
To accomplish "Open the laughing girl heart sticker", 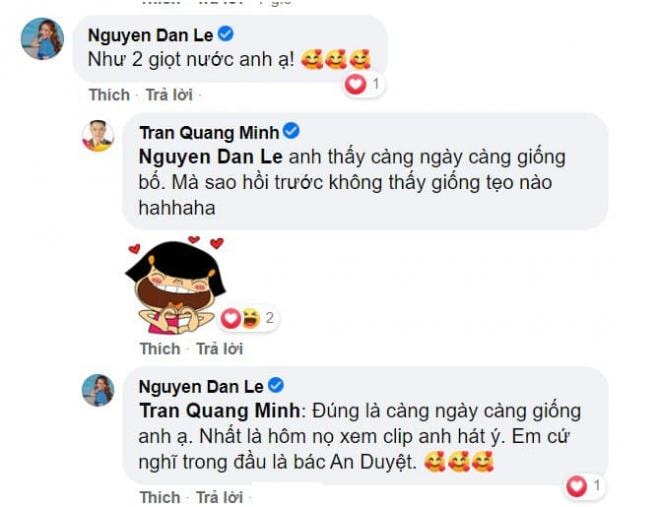I will tap(176, 285).
